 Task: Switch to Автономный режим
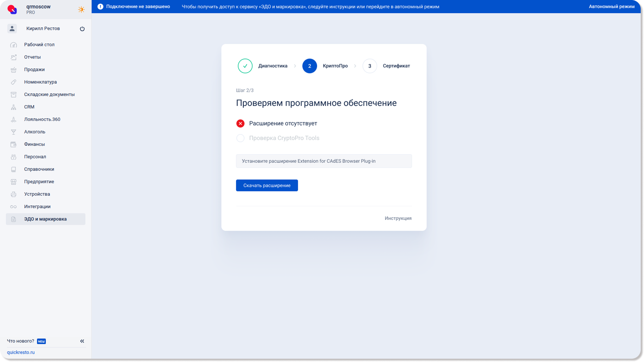coord(611,7)
